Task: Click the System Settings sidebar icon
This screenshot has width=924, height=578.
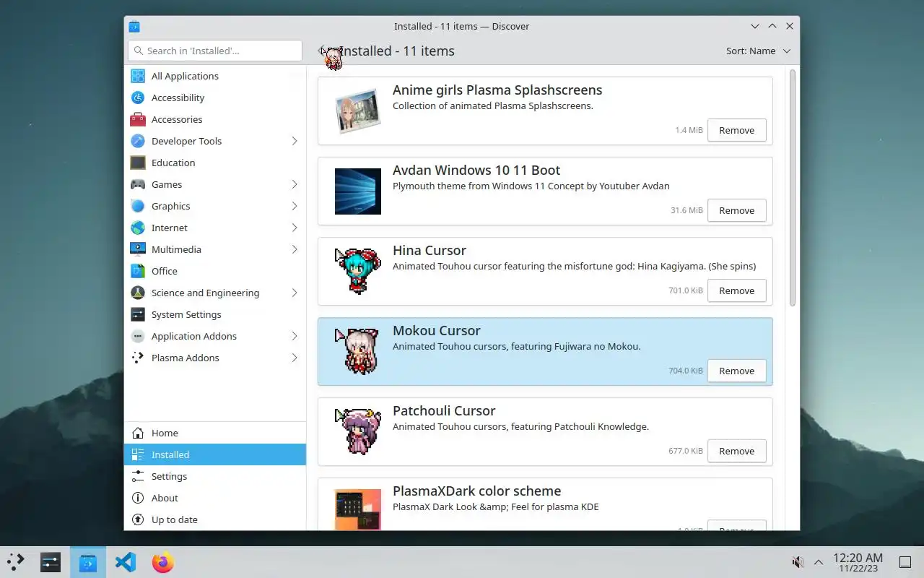Action: click(138, 314)
